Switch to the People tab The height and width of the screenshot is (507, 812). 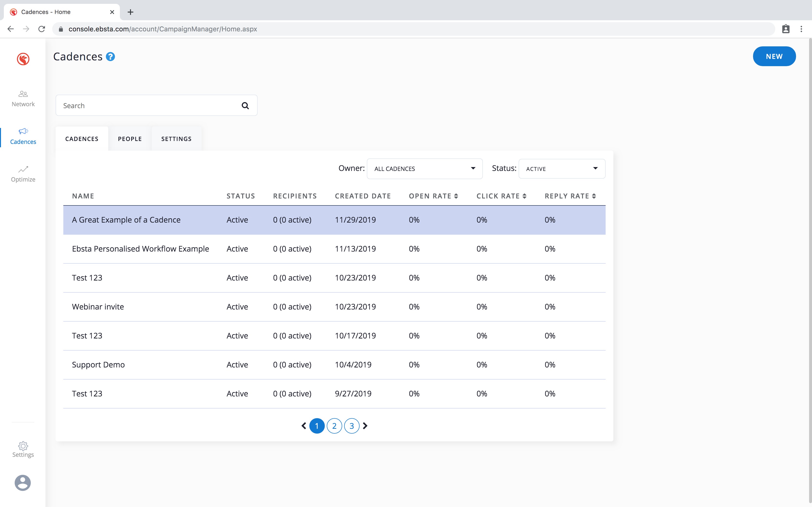point(130,139)
